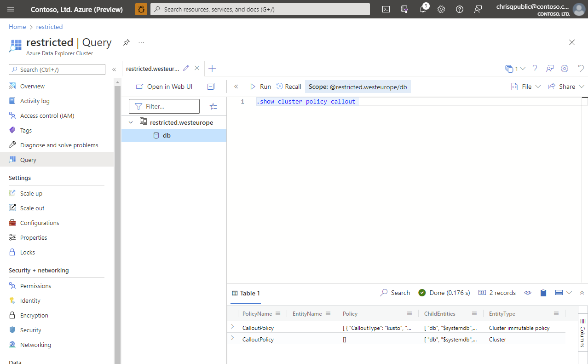Collapse the results panel with double chevron
The width and height of the screenshot is (588, 364).
582,293
